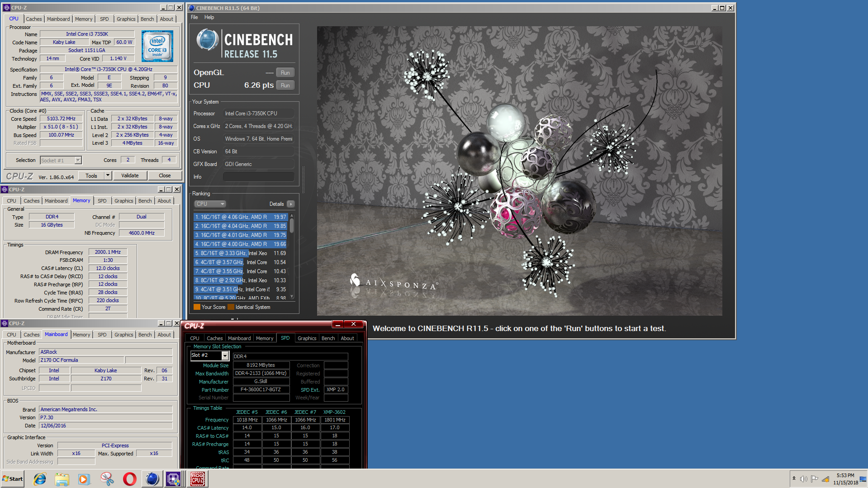Run the CPU benchmark
Screen dimensions: 868x488
coord(285,85)
